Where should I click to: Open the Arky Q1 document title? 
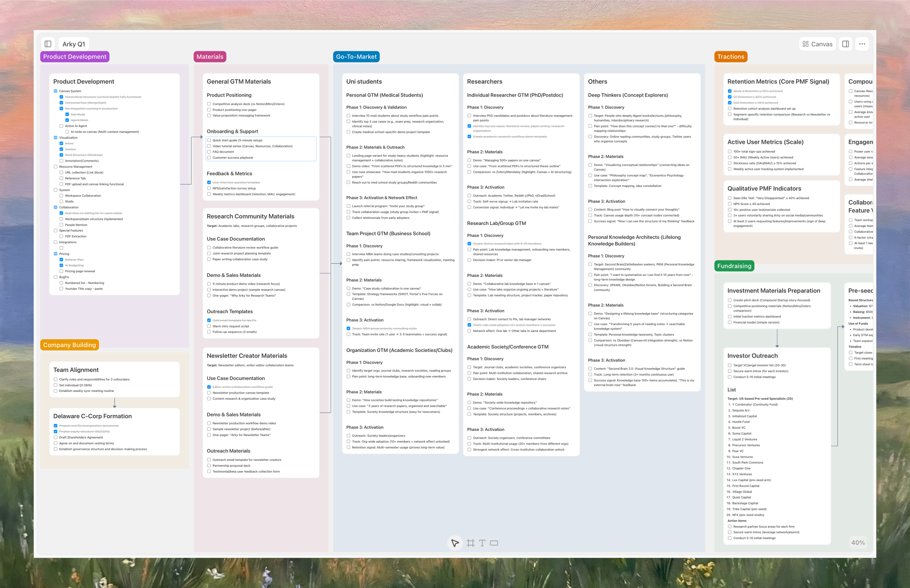pos(74,44)
